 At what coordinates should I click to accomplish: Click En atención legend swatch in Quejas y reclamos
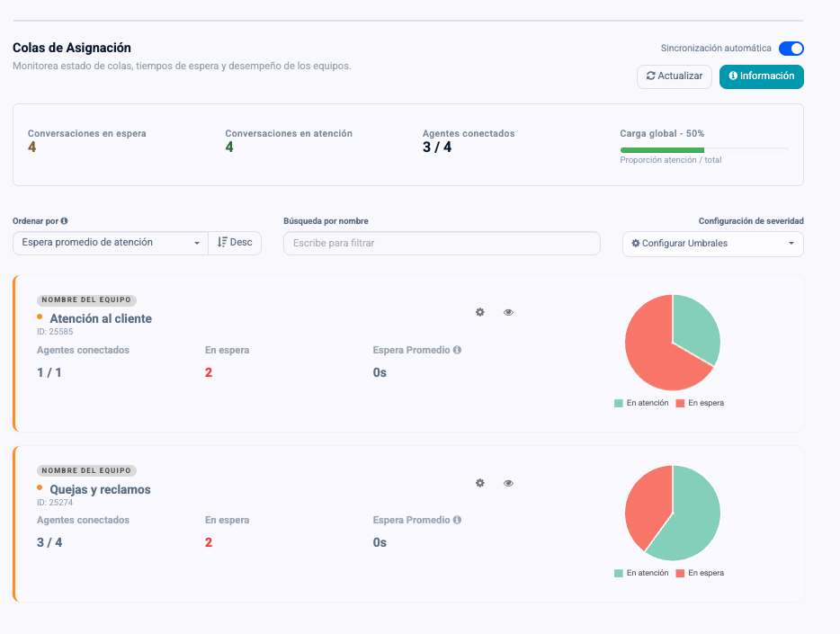point(619,573)
